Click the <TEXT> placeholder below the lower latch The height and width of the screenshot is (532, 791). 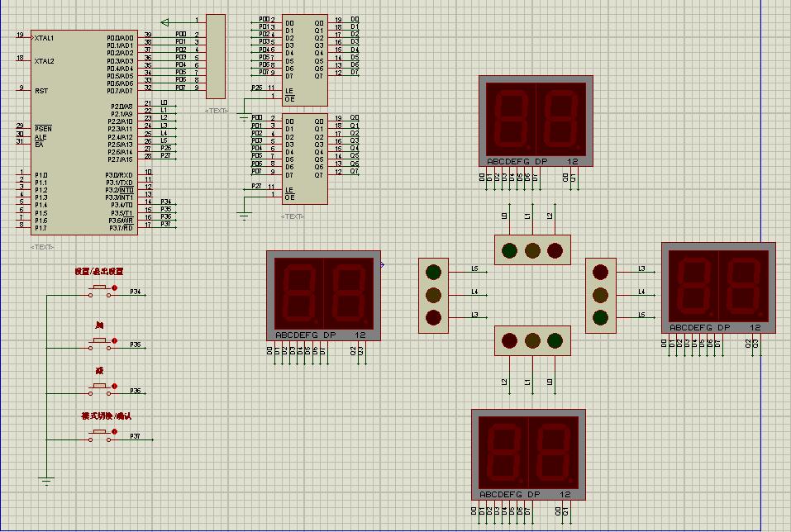293,216
